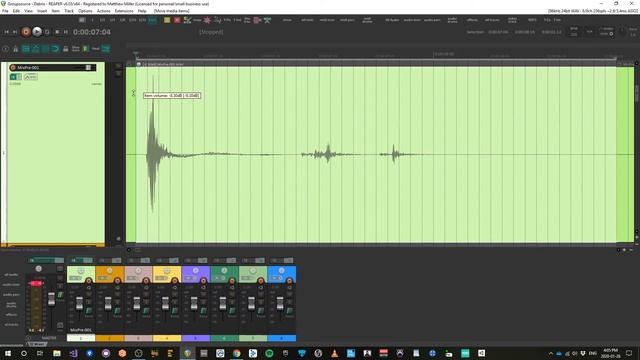Click the master track volume fader
Viewport: 640px width, 360px height.
tap(51, 299)
